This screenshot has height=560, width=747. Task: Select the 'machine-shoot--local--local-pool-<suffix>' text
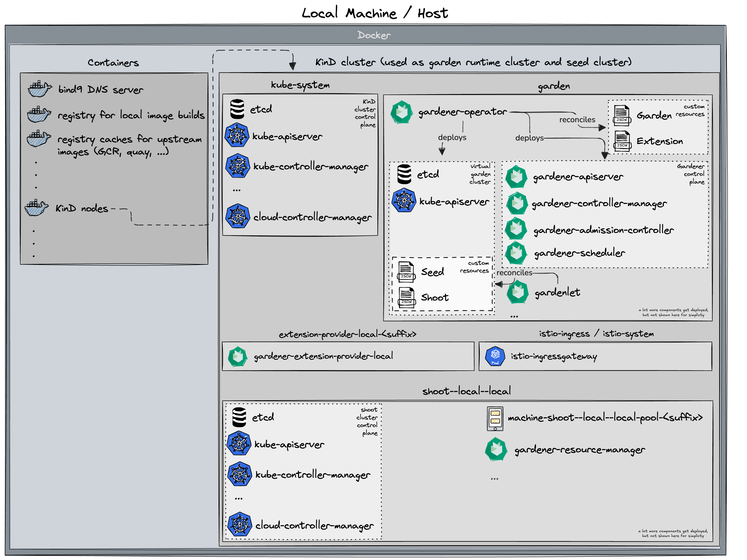pyautogui.click(x=605, y=418)
